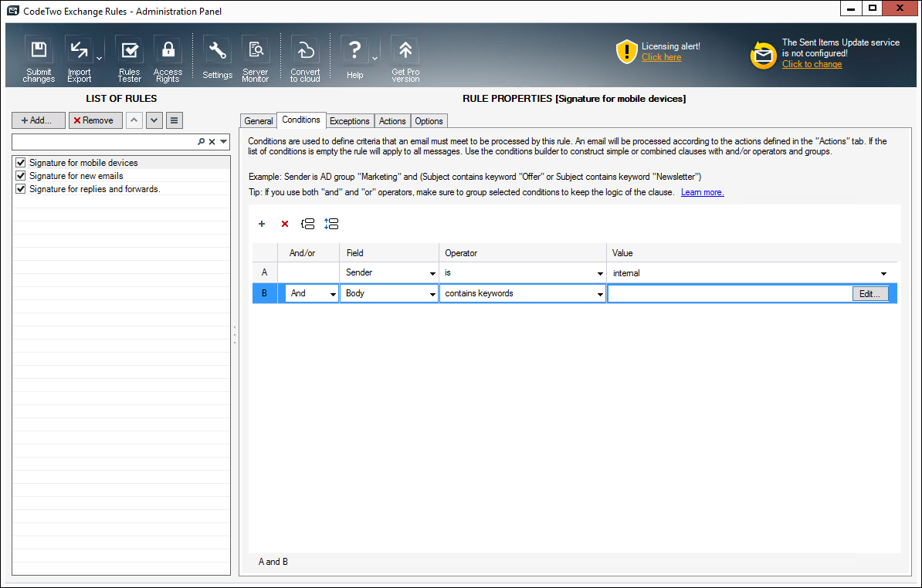
Task: Select condition row header B
Action: point(265,293)
